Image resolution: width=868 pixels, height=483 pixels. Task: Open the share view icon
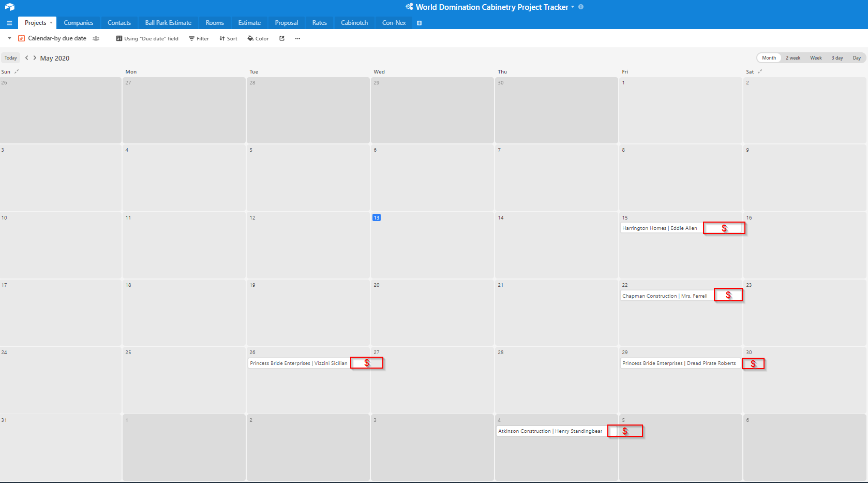click(x=282, y=38)
